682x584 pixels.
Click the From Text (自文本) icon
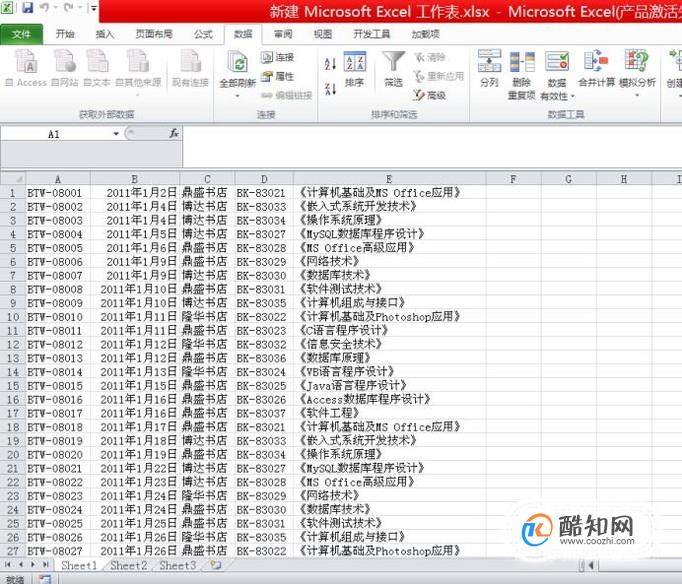click(97, 68)
